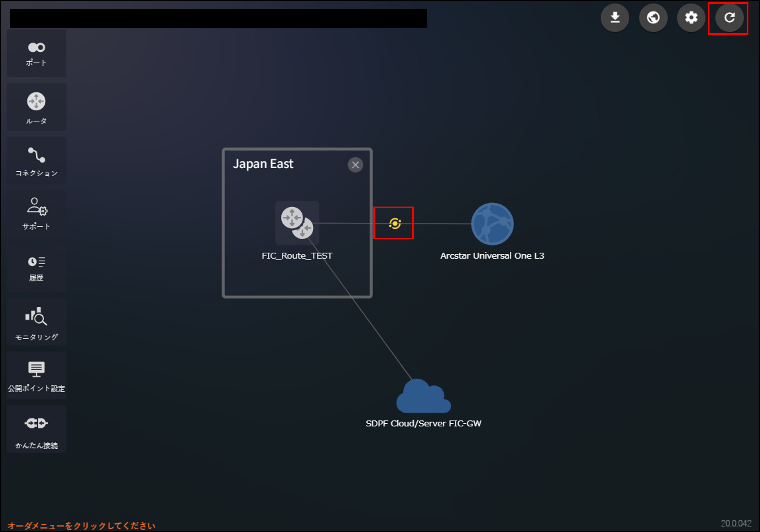This screenshot has height=532, width=760.
Task: Click the globe icon button
Action: 653,18
